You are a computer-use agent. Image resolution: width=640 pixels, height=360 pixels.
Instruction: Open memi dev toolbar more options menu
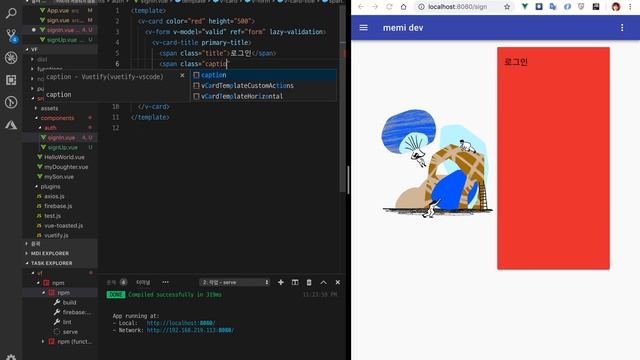[622, 28]
